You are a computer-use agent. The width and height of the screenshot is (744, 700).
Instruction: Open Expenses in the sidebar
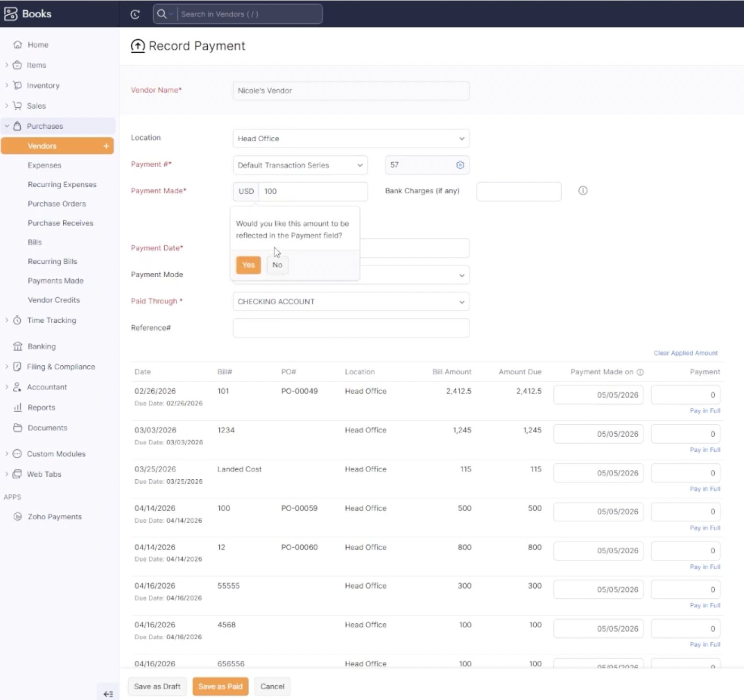pos(45,165)
